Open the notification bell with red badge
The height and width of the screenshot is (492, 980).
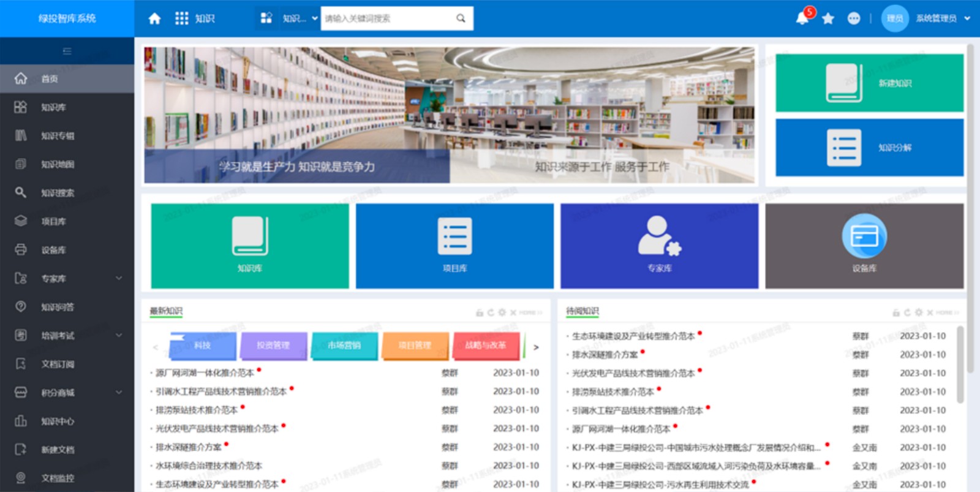[x=802, y=18]
